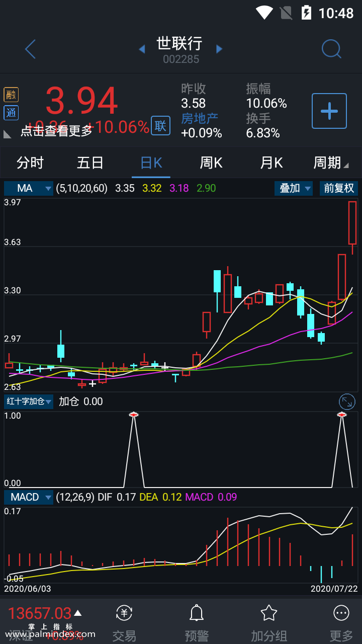Add stock to watchlist with plus button

point(329,111)
